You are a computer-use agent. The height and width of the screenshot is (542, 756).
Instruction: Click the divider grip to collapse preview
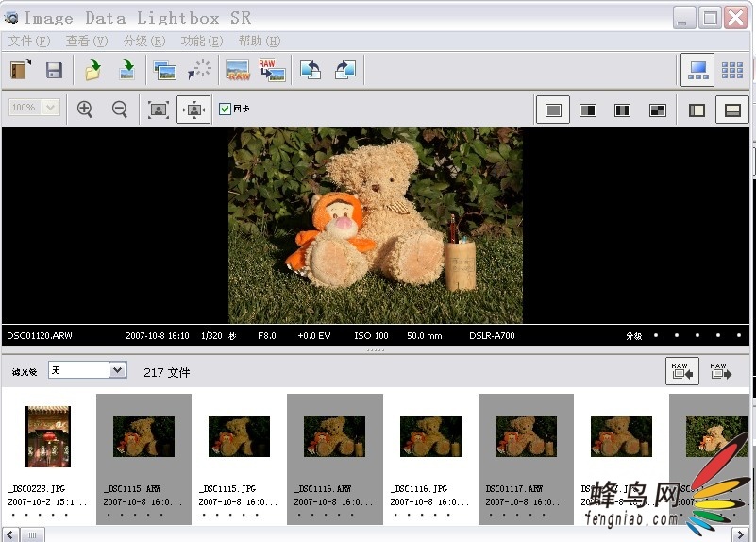coord(376,350)
